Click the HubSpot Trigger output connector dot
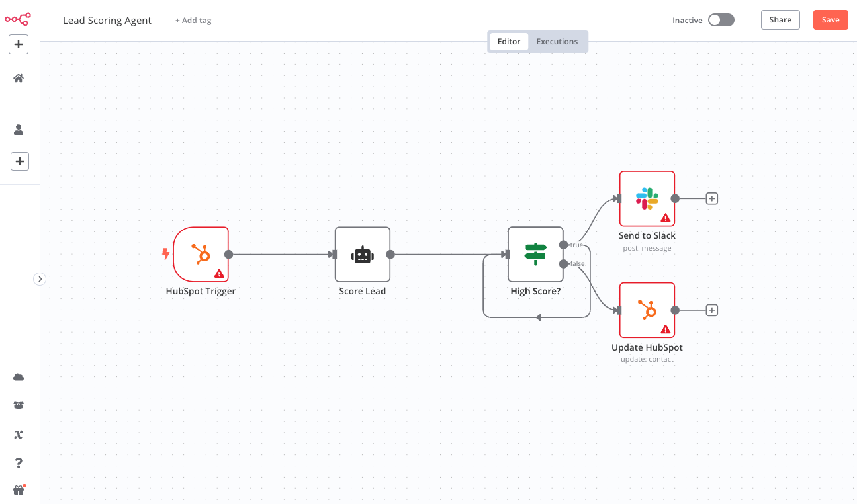Screen dimensions: 857x504 click(228, 255)
